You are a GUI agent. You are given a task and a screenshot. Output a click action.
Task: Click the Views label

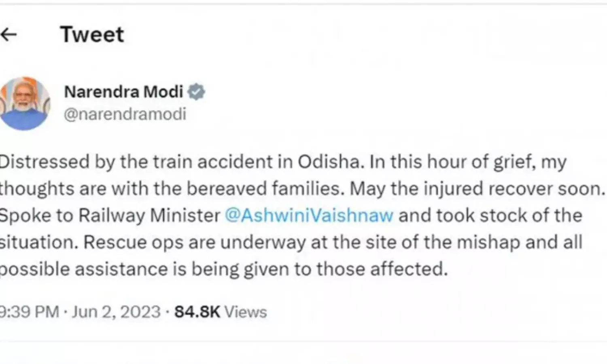246,312
